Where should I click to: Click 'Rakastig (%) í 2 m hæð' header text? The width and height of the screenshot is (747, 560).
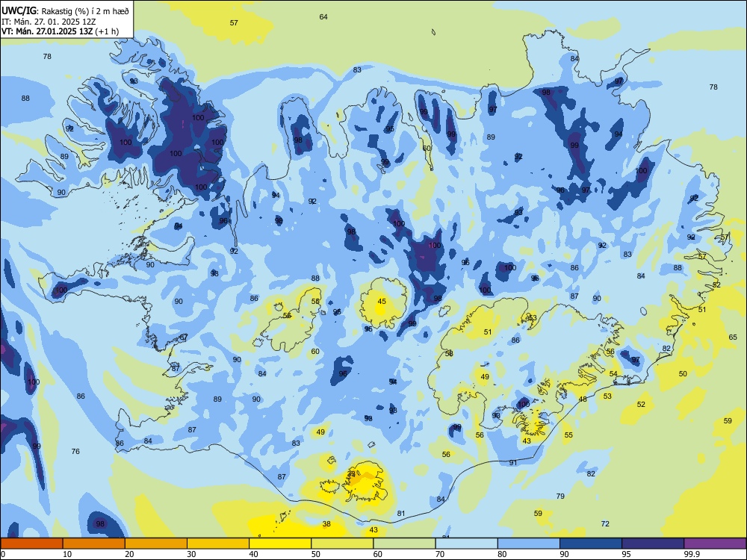[85, 10]
